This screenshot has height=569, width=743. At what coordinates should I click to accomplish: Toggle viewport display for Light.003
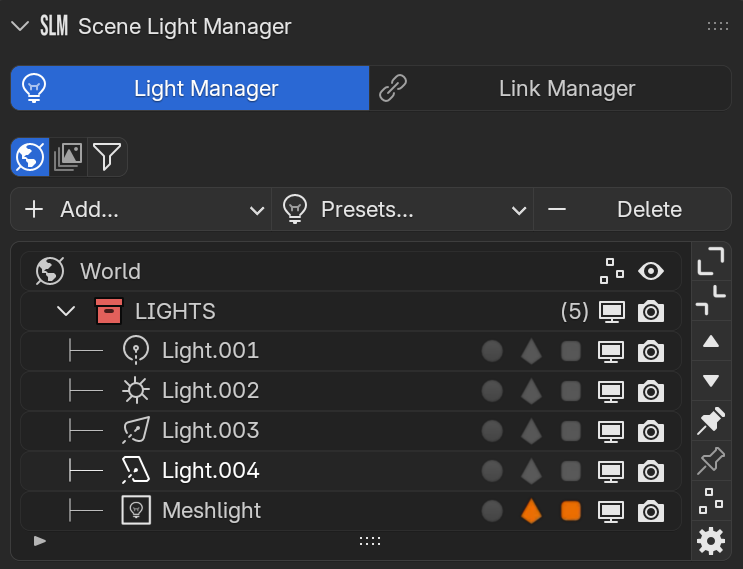(611, 432)
